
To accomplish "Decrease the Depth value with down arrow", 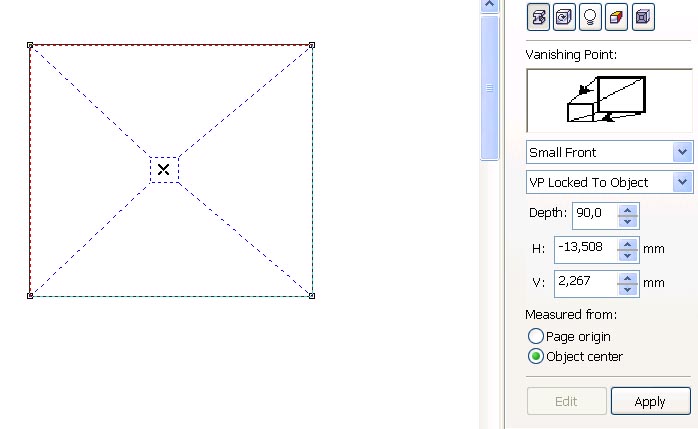I will pos(628,221).
